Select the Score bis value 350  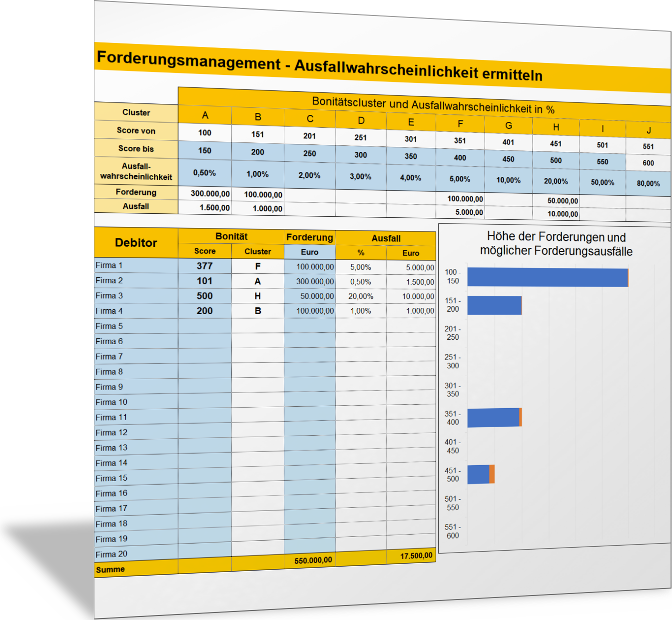click(411, 156)
